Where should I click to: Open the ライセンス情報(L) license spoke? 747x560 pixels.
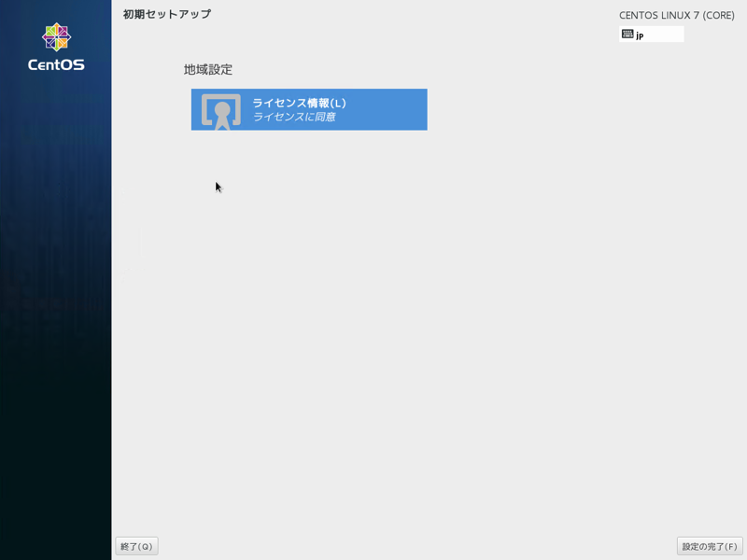tap(309, 109)
